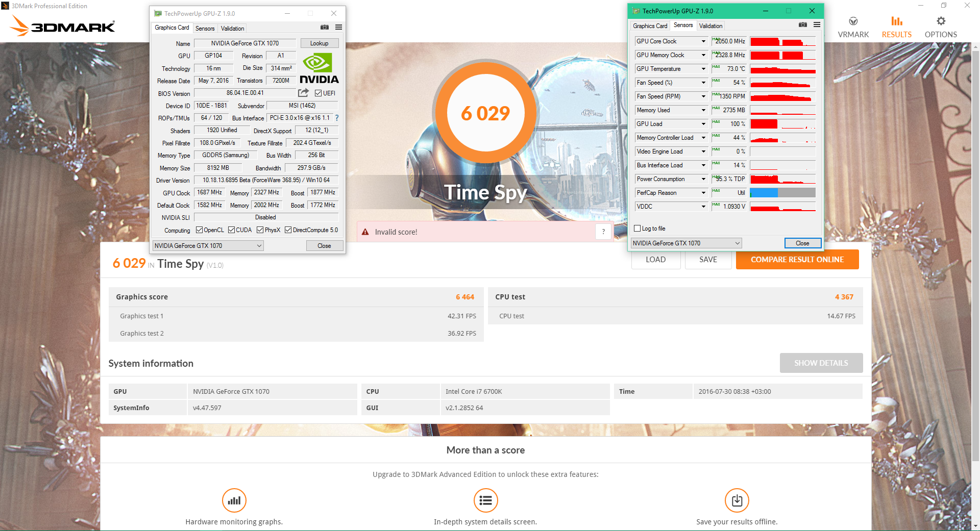
Task: Click the BIOS Version field 86.04.1E.00.41
Action: (245, 93)
